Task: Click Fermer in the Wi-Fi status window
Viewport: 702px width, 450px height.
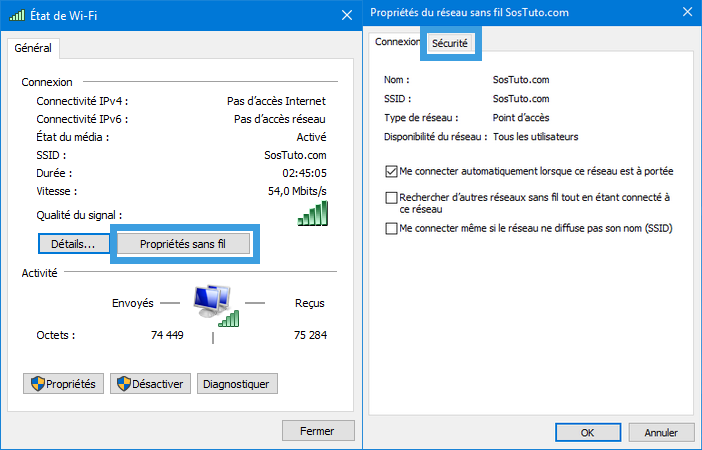Action: point(318,431)
